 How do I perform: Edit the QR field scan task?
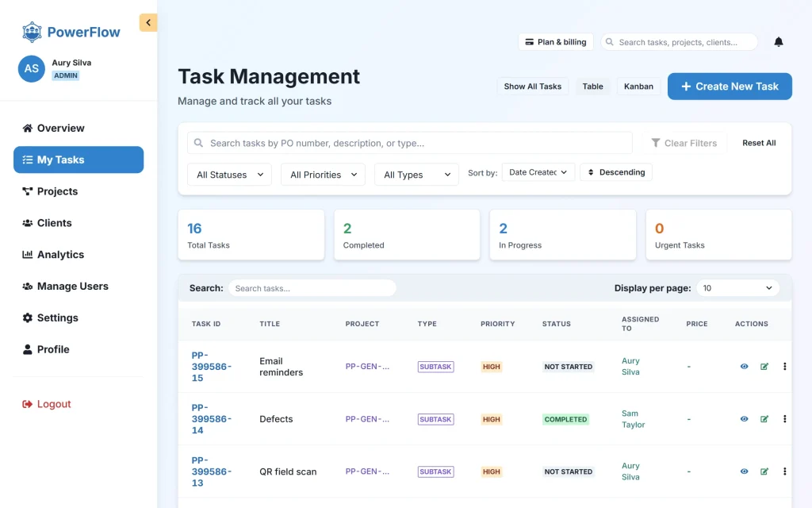[764, 471]
